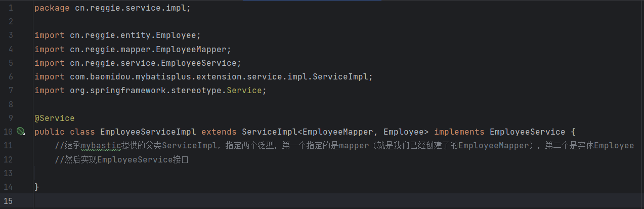644x209 pixels.
Task: Click the opening brace at the end of line 10
Action: 573,132
